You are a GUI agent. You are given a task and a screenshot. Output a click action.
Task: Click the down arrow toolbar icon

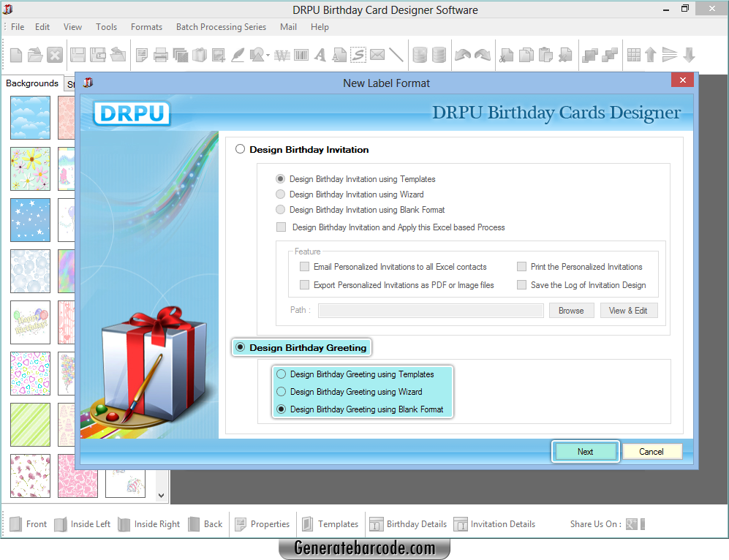click(x=689, y=55)
